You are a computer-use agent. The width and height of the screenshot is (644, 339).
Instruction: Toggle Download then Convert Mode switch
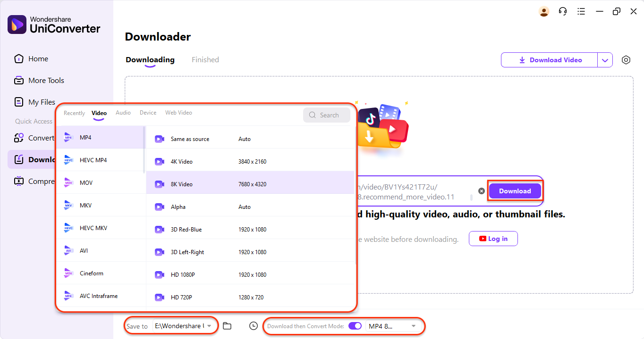355,326
